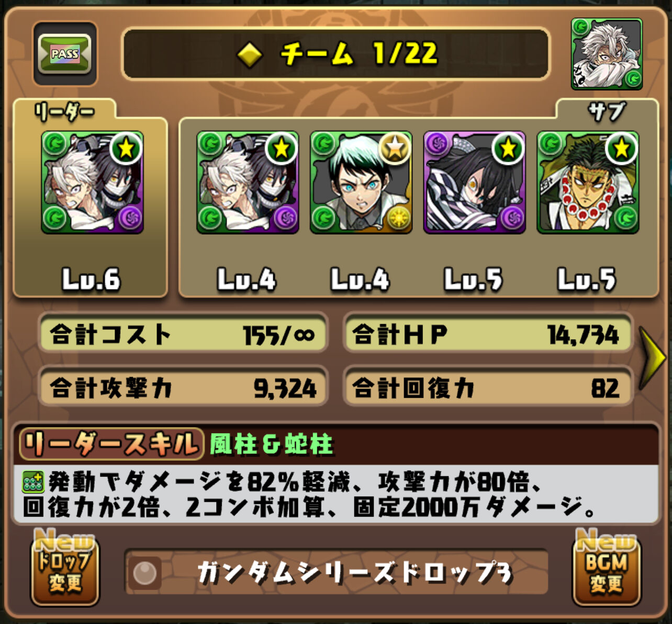Open the white-haired character badge icon
This screenshot has width=672, height=624.
[x=607, y=54]
